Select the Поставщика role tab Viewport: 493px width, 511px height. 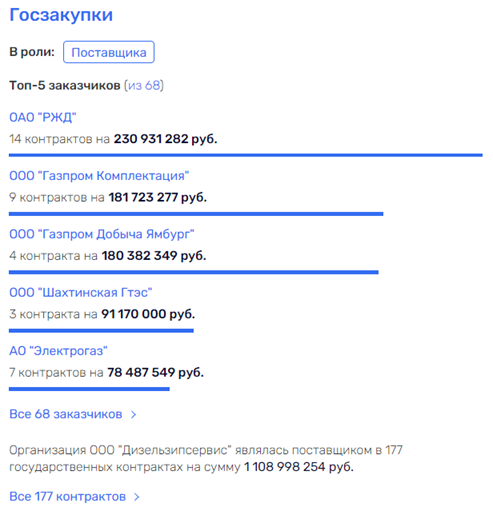pos(109,52)
